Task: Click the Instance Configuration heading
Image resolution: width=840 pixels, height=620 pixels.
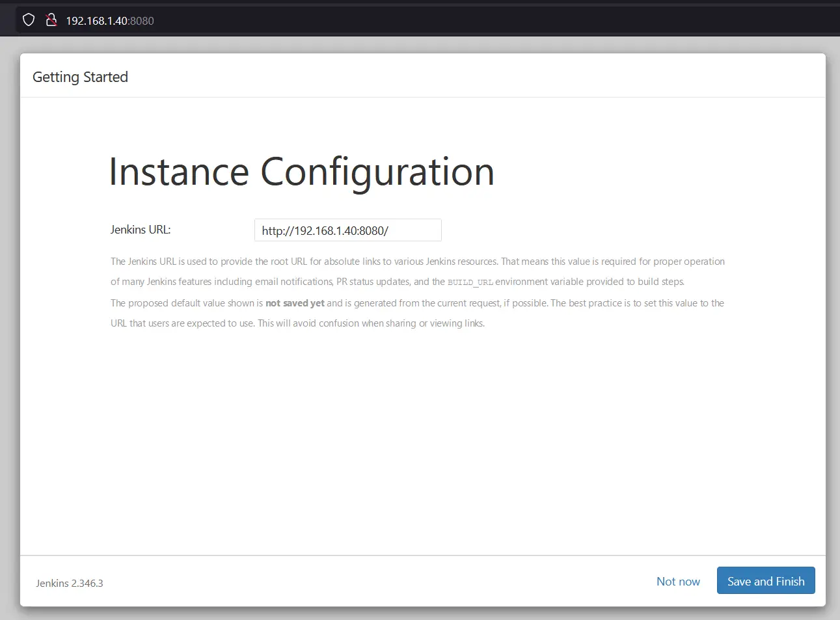Action: [x=301, y=172]
